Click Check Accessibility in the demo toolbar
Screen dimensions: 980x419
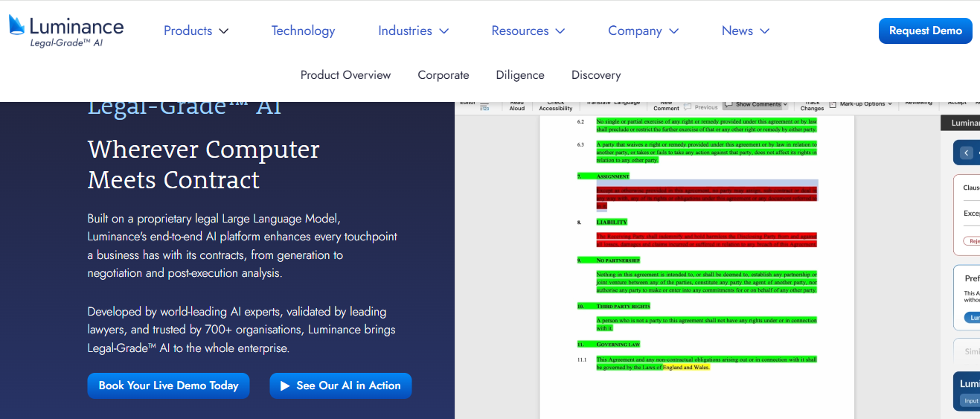pyautogui.click(x=556, y=106)
